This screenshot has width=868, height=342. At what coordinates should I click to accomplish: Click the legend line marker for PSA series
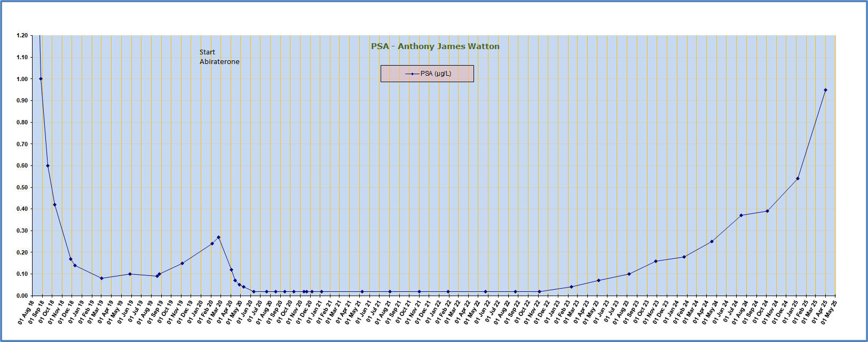[412, 74]
